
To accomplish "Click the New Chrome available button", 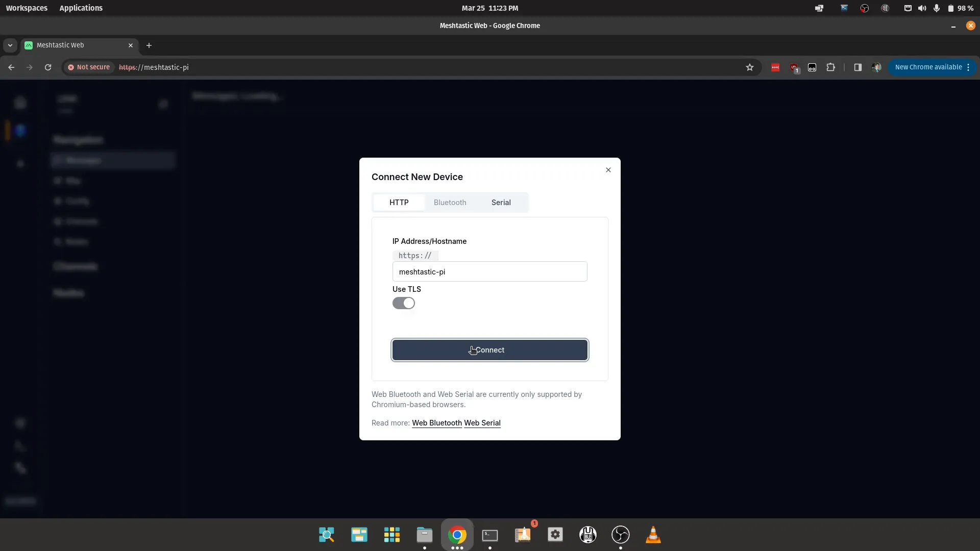I will (x=932, y=67).
